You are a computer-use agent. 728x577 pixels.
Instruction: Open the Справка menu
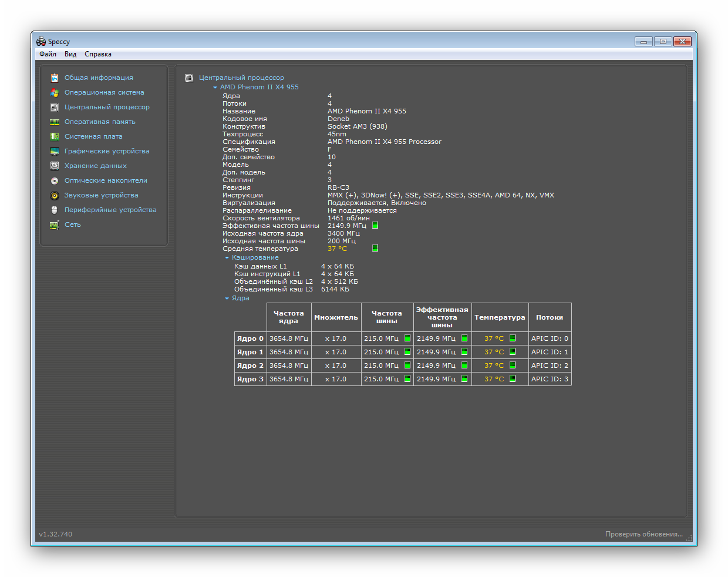coord(97,54)
